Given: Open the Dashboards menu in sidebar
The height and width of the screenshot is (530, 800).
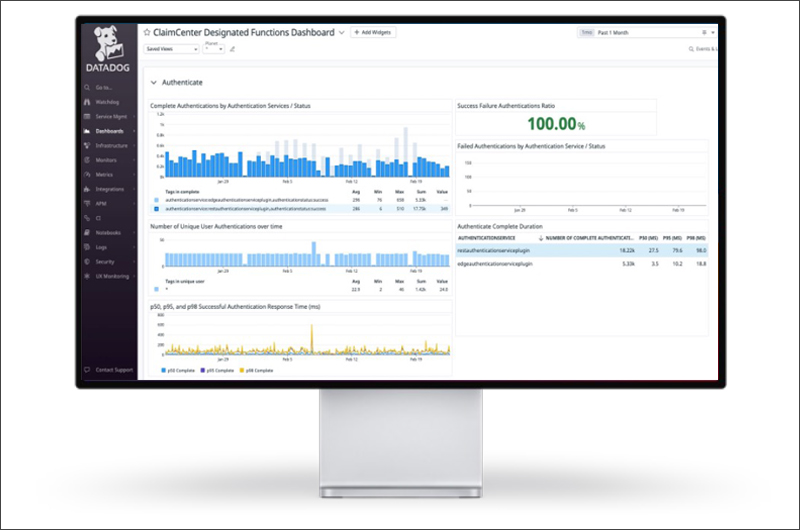Looking at the screenshot, I should click(109, 131).
